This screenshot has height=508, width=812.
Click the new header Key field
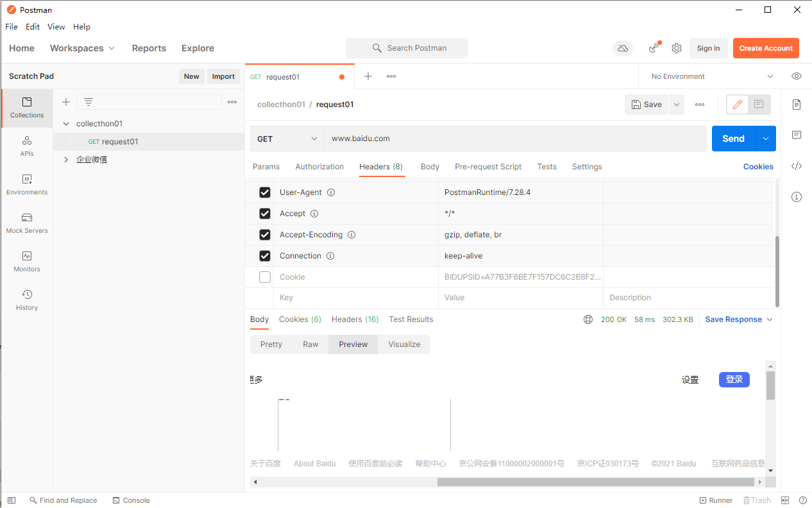(356, 298)
